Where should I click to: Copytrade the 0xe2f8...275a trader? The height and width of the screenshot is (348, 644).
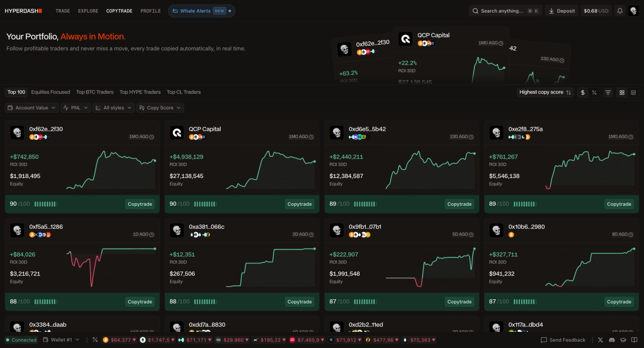[619, 204]
